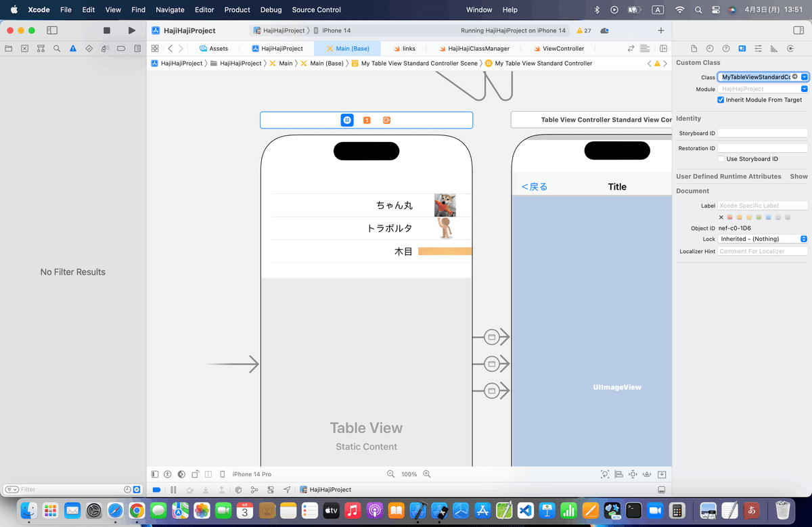Open the Product menu
The height and width of the screenshot is (527, 812).
(238, 10)
